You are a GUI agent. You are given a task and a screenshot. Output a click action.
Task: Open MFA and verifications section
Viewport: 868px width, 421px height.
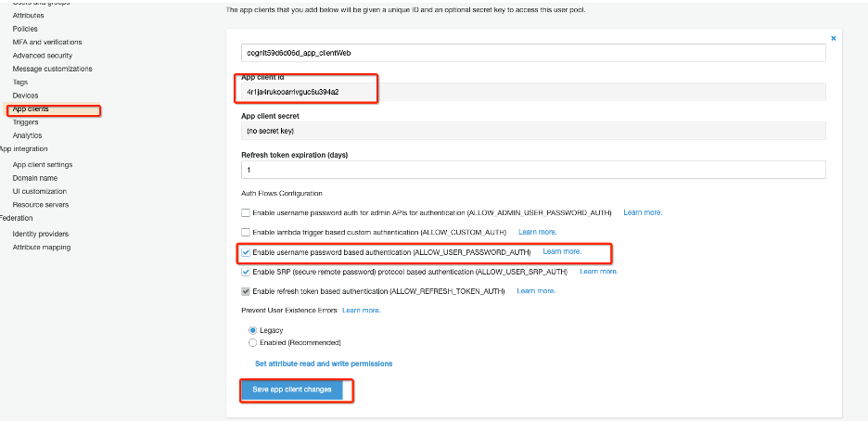tap(46, 42)
